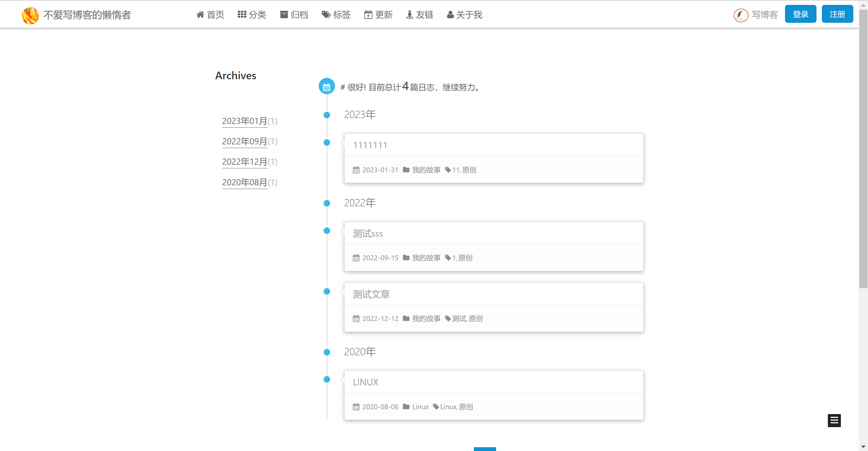Click timeline dot beside LINUX post
Viewport: 868px width, 451px height.
click(x=327, y=380)
